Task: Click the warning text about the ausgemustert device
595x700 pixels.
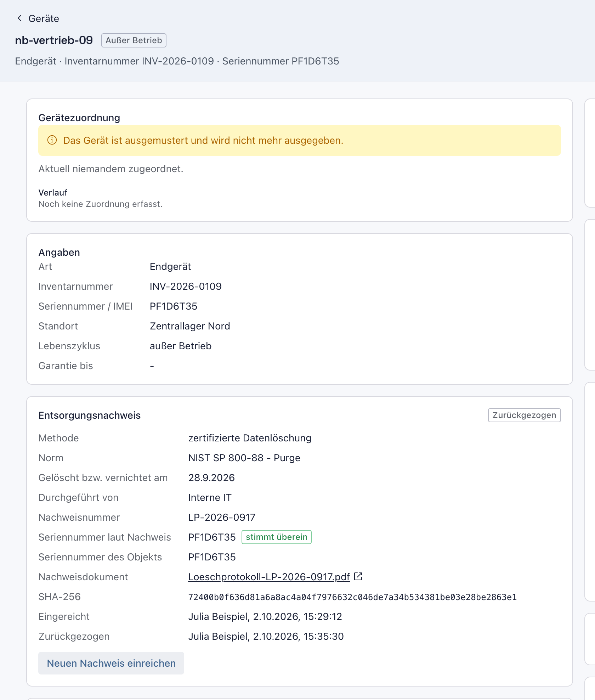Action: pyautogui.click(x=203, y=140)
